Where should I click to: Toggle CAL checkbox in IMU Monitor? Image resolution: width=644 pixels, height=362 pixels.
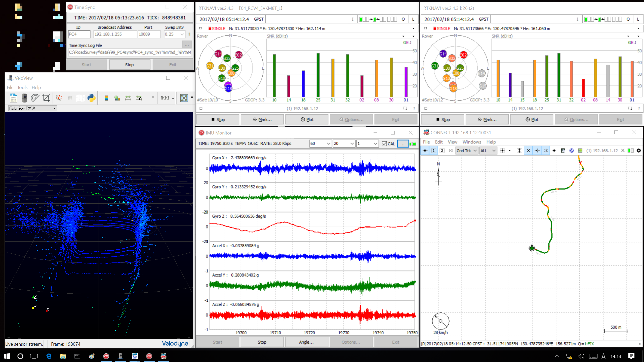(x=384, y=144)
